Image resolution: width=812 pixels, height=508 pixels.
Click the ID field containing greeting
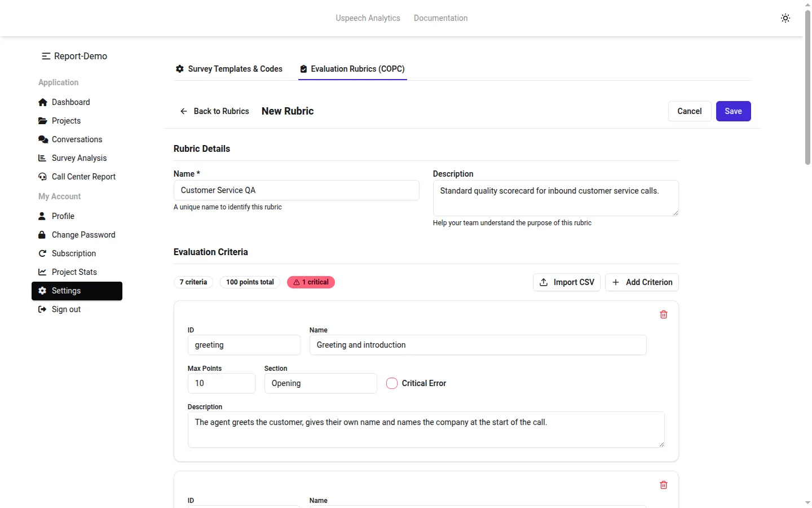(244, 345)
